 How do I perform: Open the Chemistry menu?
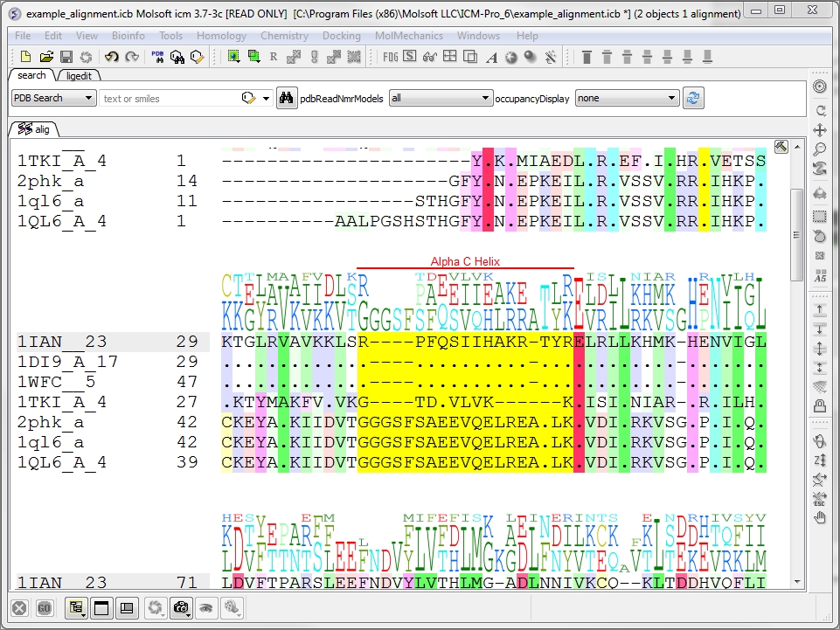(x=284, y=35)
